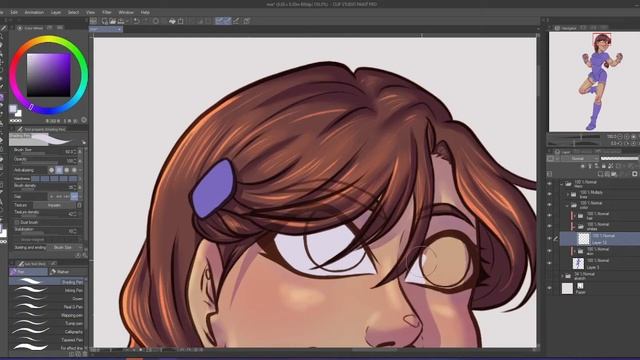Click the Save icon in command bar
The width and height of the screenshot is (640, 360).
[121, 21]
